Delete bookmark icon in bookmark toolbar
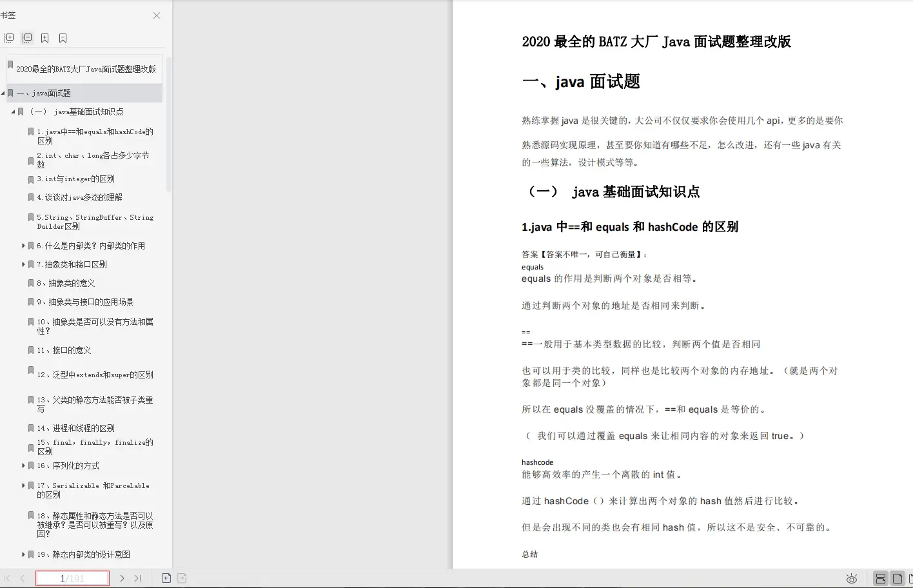The width and height of the screenshot is (913, 588). (63, 38)
